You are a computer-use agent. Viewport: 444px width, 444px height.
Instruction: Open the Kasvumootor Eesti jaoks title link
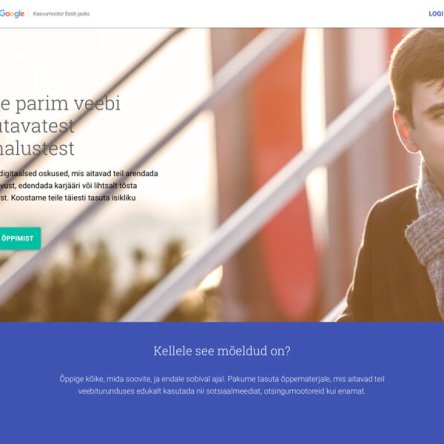coord(61,14)
